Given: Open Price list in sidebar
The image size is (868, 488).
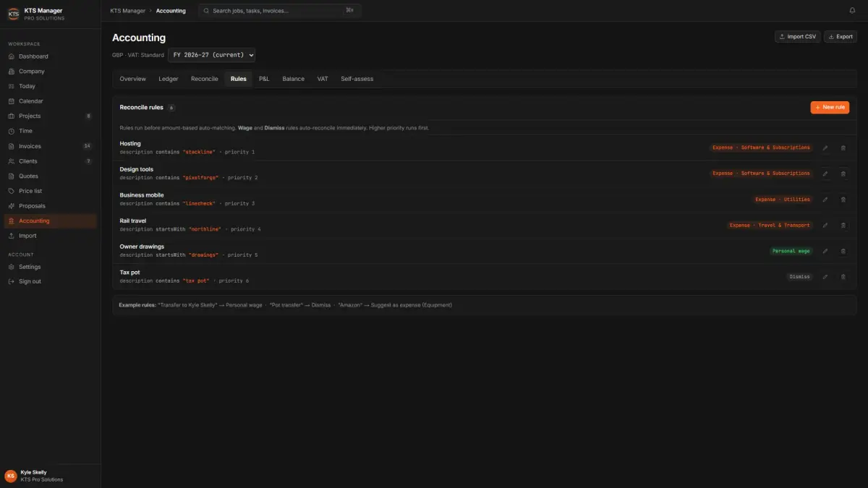Looking at the screenshot, I should pyautogui.click(x=50, y=191).
